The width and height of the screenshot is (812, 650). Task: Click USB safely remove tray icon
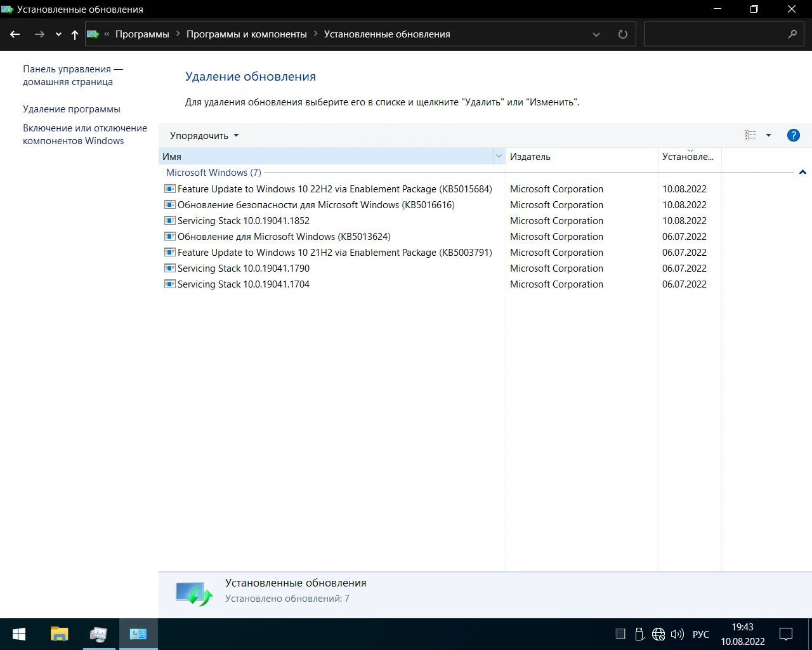[639, 634]
